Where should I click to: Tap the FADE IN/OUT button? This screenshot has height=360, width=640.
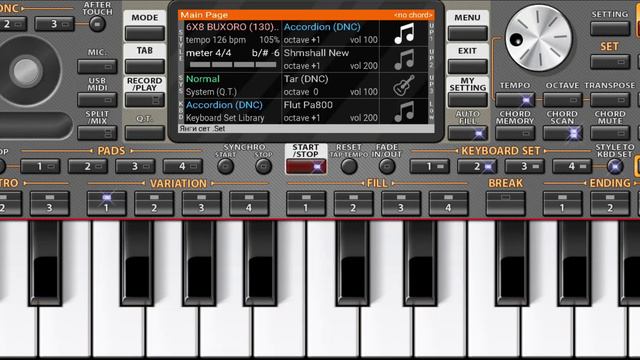(387, 167)
